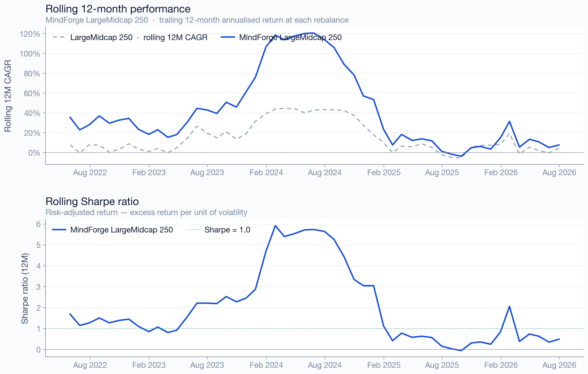Click the '4' Sharpe y-axis label
Screen dimensions: 588x374
pyautogui.click(x=38, y=266)
